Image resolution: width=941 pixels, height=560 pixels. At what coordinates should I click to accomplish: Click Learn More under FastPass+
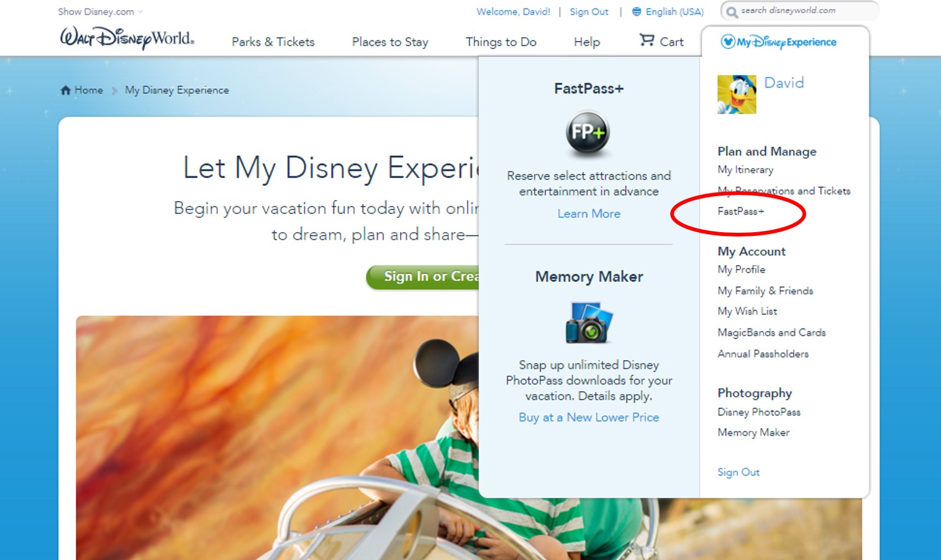tap(589, 214)
